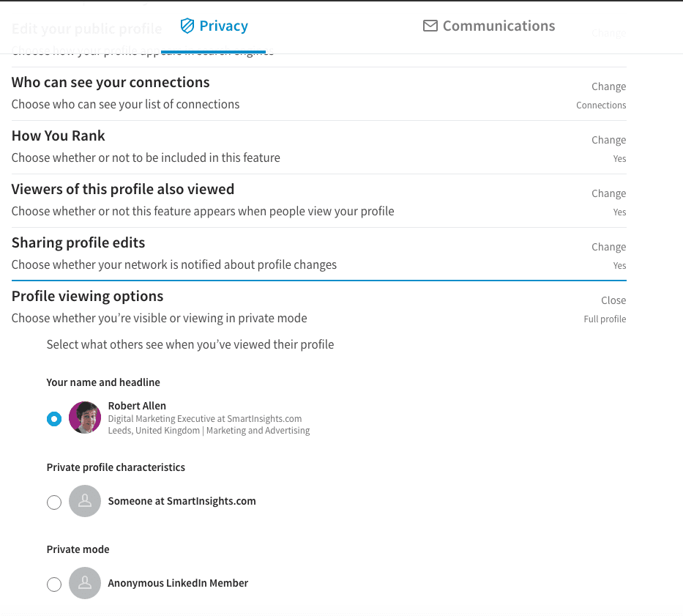Screen dimensions: 683x616
Task: Click the Communications envelope icon
Action: [430, 26]
